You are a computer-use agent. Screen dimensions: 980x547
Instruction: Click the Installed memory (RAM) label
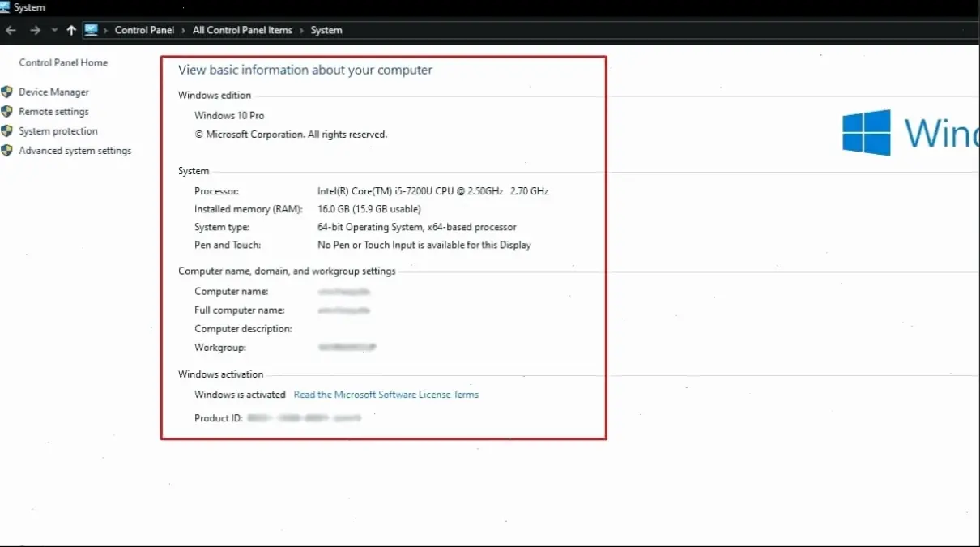pyautogui.click(x=249, y=209)
